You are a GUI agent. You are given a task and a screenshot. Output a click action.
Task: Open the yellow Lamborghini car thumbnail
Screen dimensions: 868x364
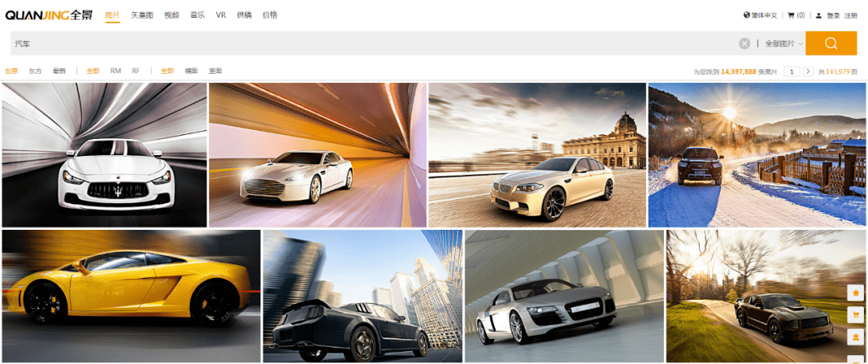click(131, 296)
